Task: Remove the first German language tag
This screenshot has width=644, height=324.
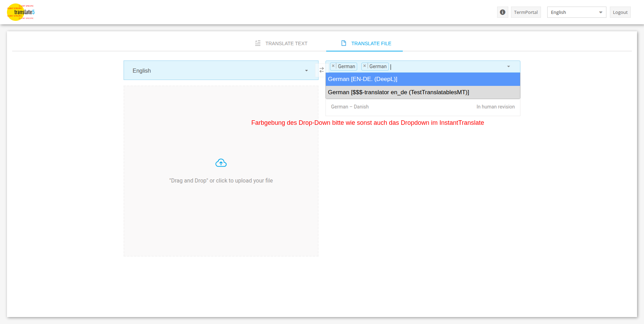Action: pyautogui.click(x=333, y=66)
